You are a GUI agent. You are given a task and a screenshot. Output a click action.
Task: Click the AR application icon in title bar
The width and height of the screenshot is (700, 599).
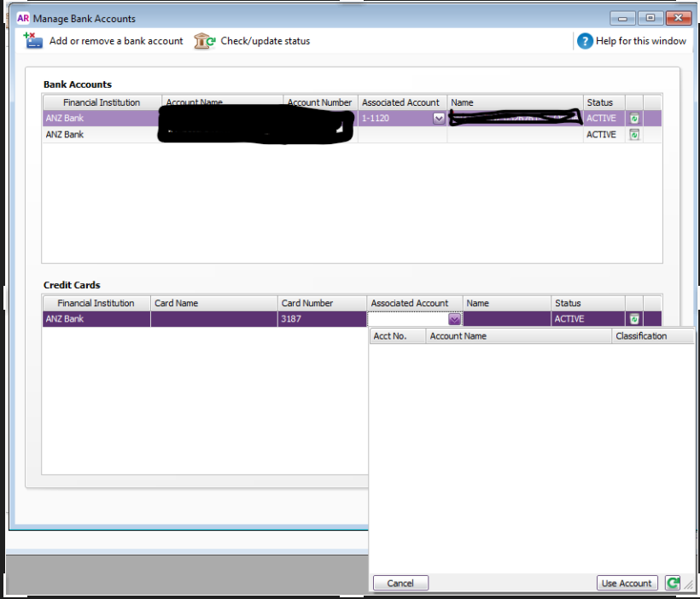(23, 18)
